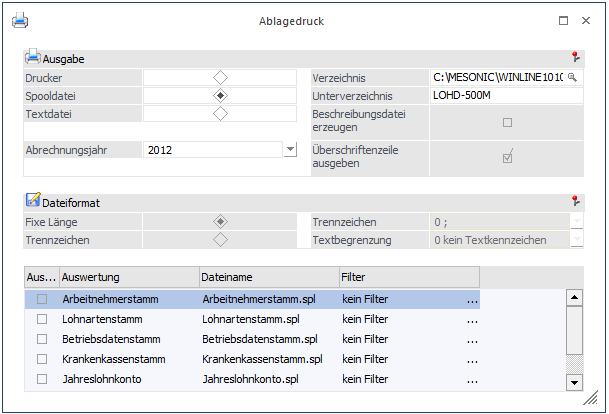This screenshot has width=609, height=414.
Task: Open directory browser via Verzeichnis search icon
Action: point(573,77)
